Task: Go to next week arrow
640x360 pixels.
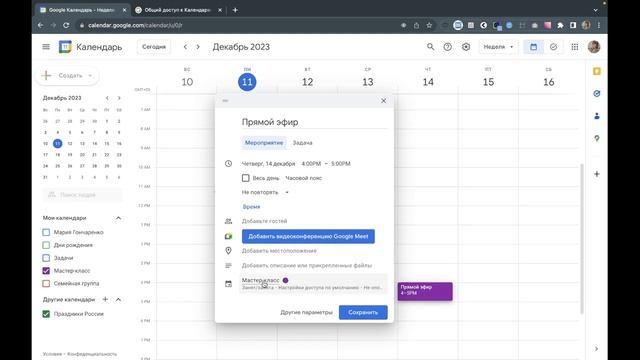Action: pos(198,47)
